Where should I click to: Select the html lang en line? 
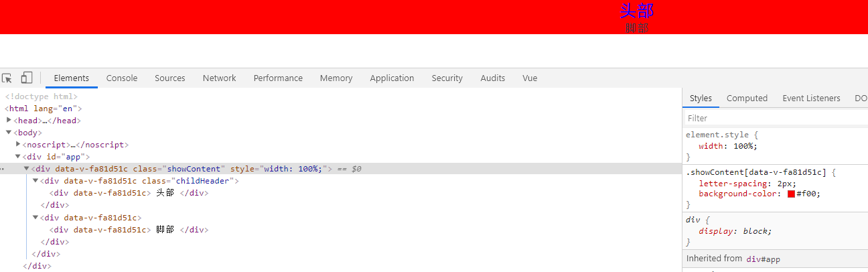click(44, 109)
